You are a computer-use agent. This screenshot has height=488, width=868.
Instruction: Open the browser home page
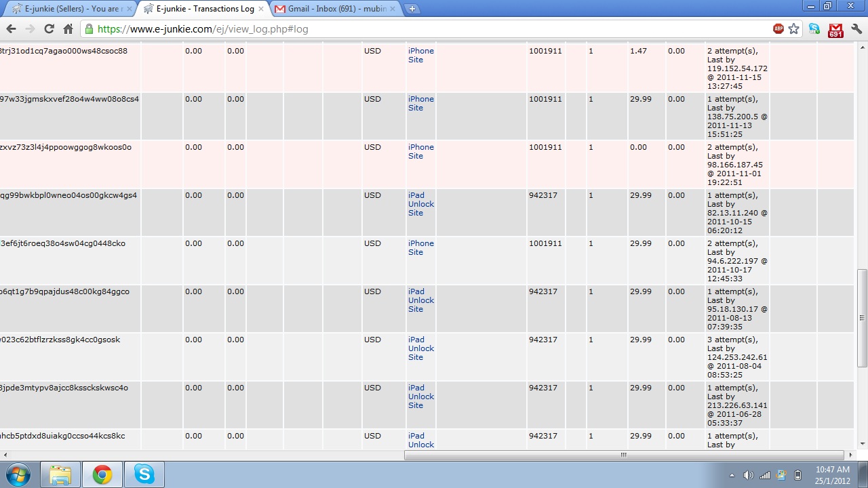(x=68, y=29)
